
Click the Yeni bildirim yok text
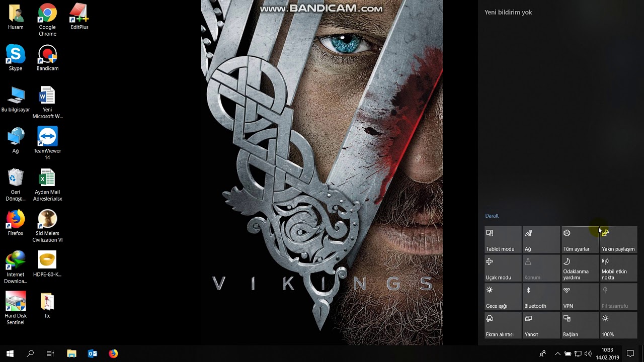(x=508, y=13)
